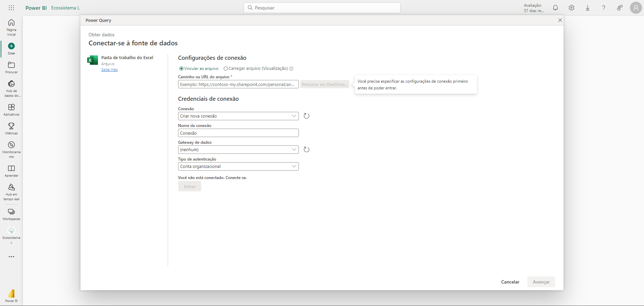Click the Cancelar button
This screenshot has width=644, height=306.
point(510,282)
